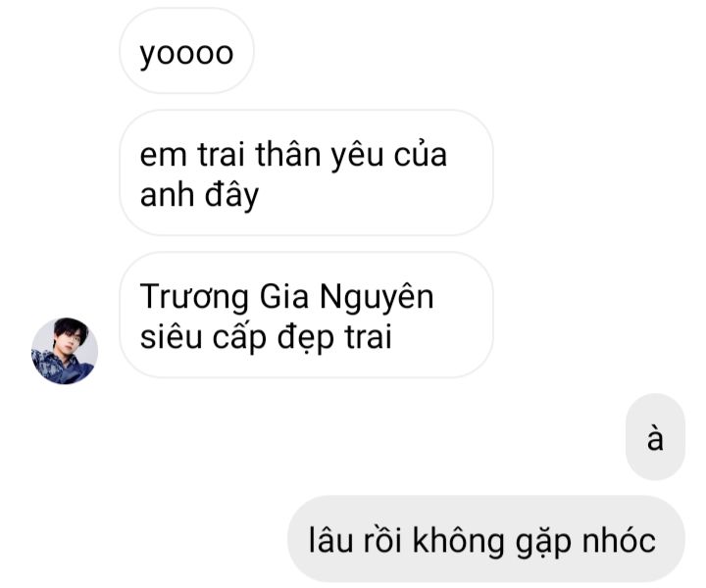Select the 'Trương Gia Nguyên siêu cấp đẹp trai' bubble
Viewport: 706px width, 588px height.
[x=306, y=315]
